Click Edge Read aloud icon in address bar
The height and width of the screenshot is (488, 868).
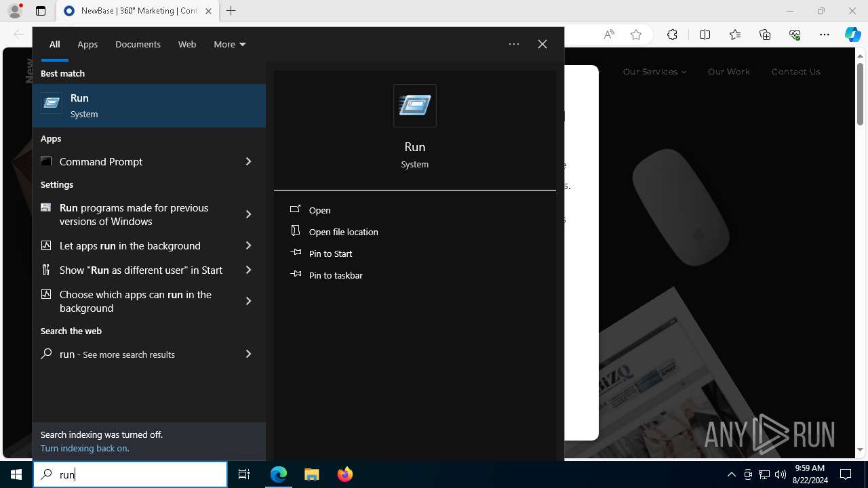609,35
